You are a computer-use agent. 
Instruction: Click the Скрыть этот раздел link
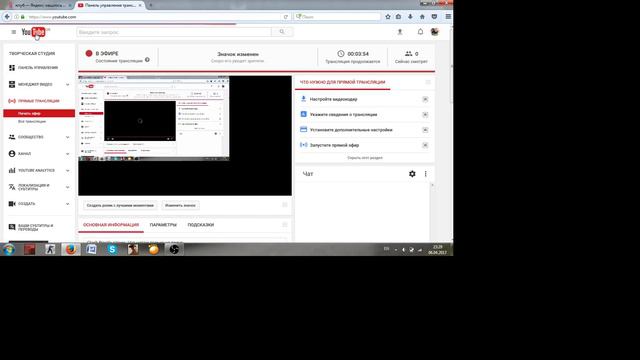pyautogui.click(x=365, y=158)
